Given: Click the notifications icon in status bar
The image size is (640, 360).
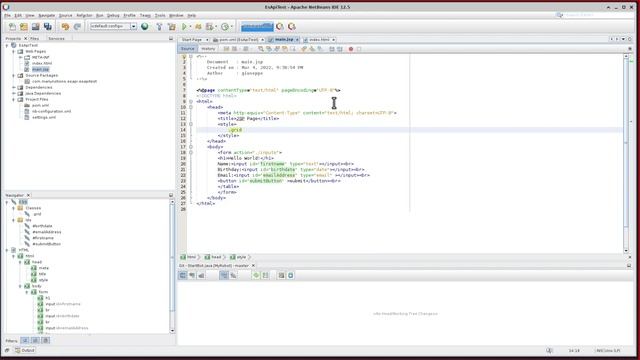Looking at the screenshot, I should pyautogui.click(x=549, y=350).
